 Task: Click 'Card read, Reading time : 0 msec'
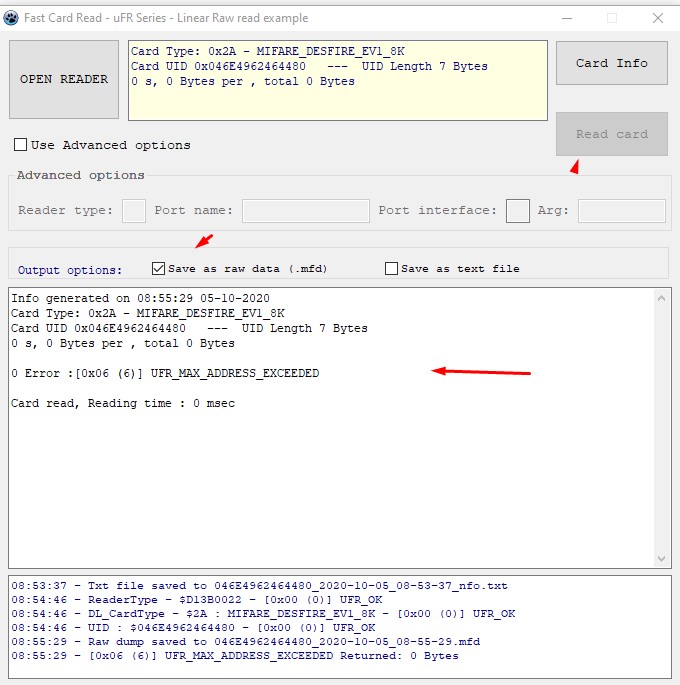click(x=123, y=403)
